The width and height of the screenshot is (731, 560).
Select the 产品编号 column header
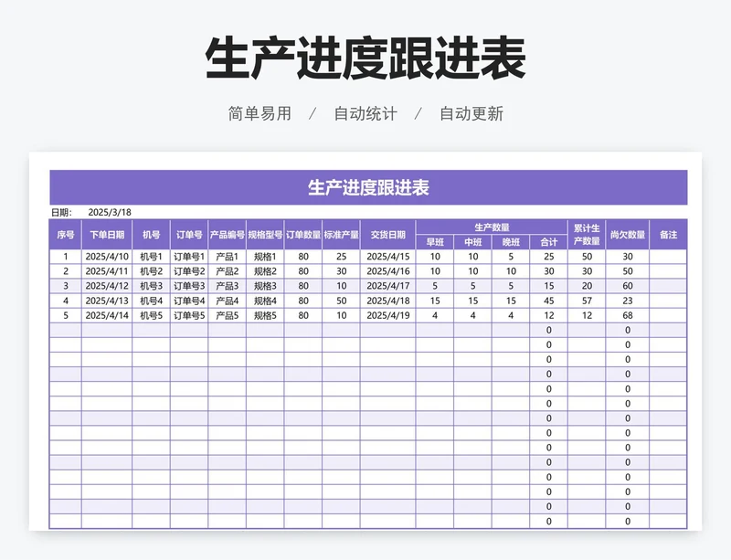[227, 235]
